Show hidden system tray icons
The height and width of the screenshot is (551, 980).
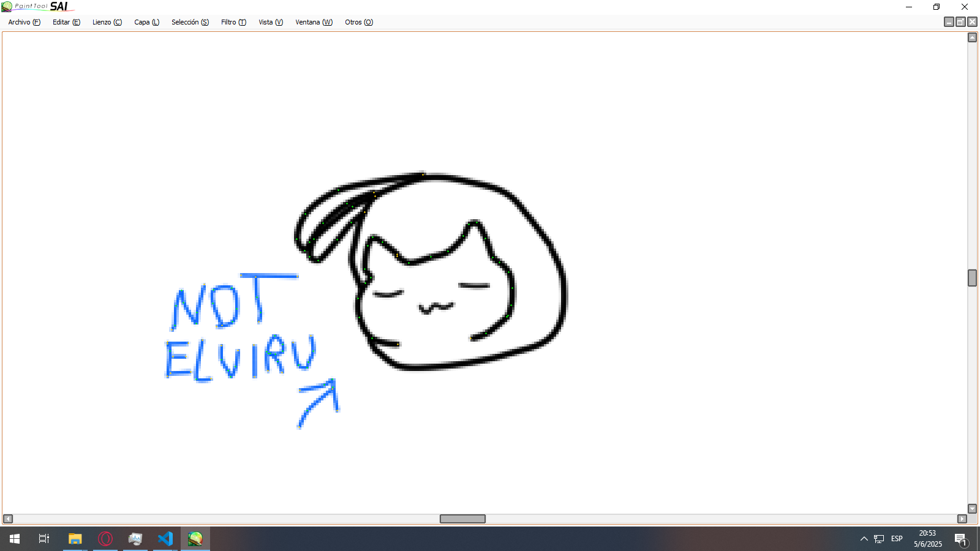pos(864,539)
